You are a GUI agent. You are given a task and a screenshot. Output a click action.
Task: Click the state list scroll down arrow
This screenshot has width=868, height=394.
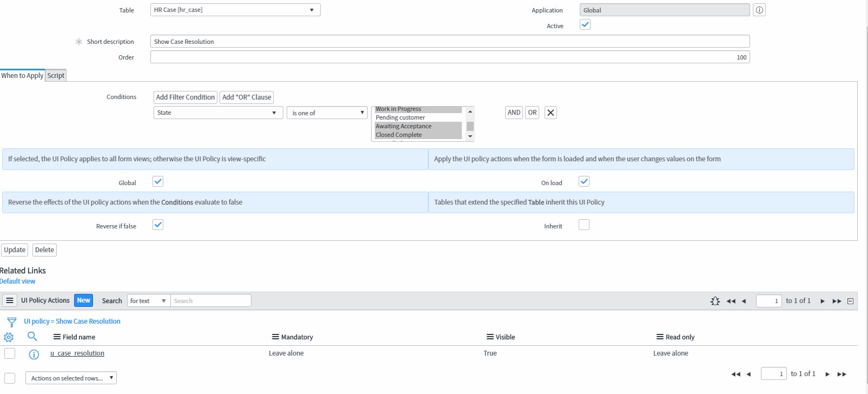tap(470, 136)
